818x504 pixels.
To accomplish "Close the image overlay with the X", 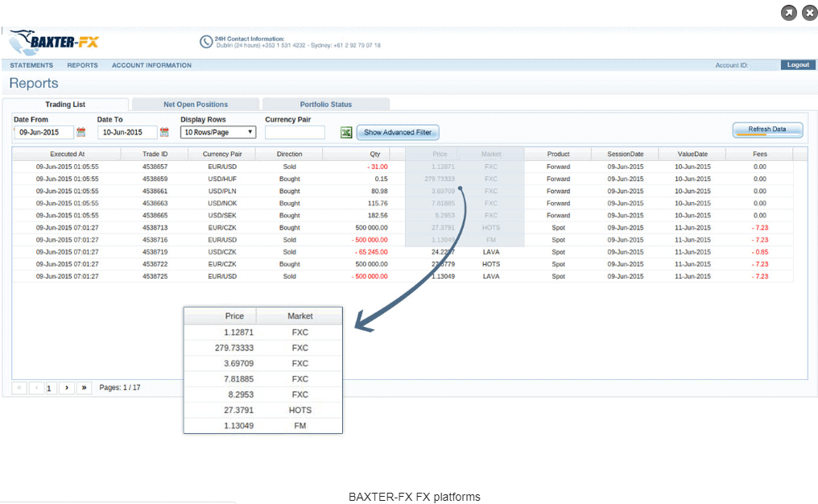I will (808, 13).
